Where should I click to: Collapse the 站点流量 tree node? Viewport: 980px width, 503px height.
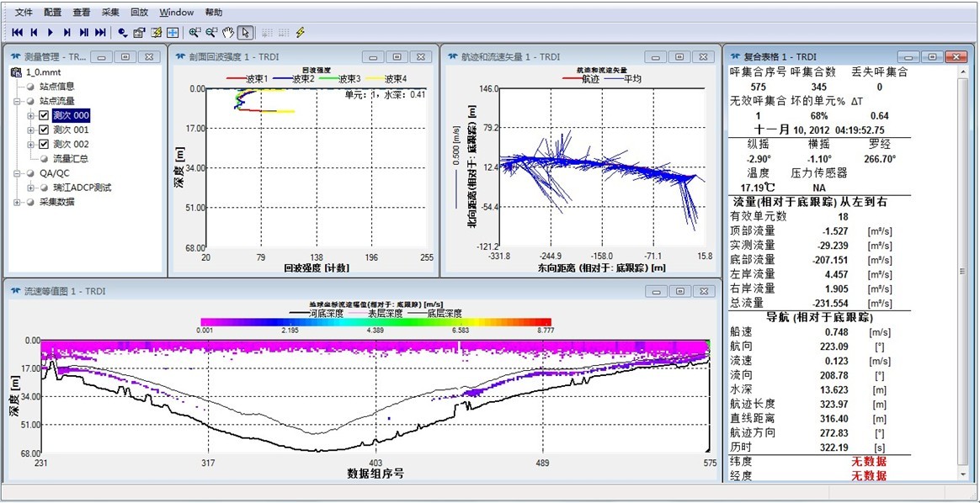point(18,101)
